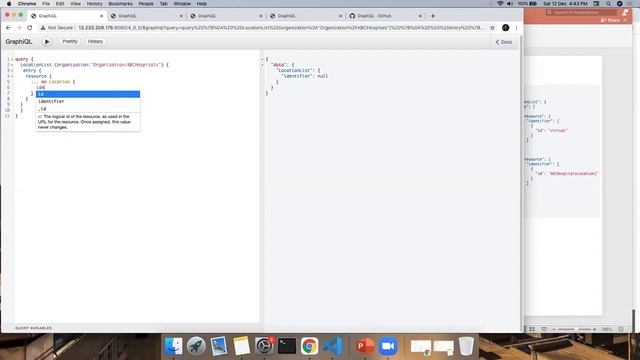This screenshot has height=360, width=640.
Task: Click PowerPoint slide sorter view icon
Action: click(x=532, y=329)
